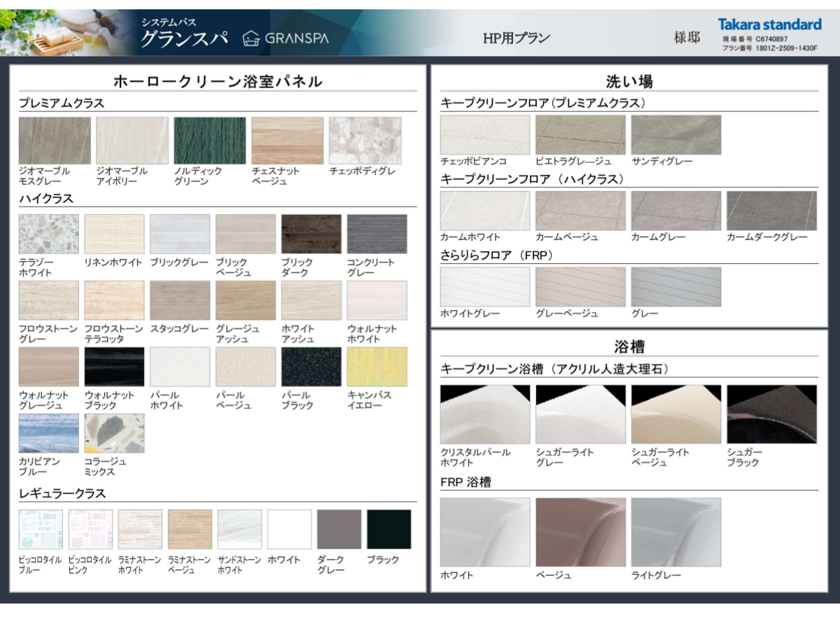840x630 pixels.
Task: Pick the キャンバスイエロー panel swatch
Action: (377, 367)
